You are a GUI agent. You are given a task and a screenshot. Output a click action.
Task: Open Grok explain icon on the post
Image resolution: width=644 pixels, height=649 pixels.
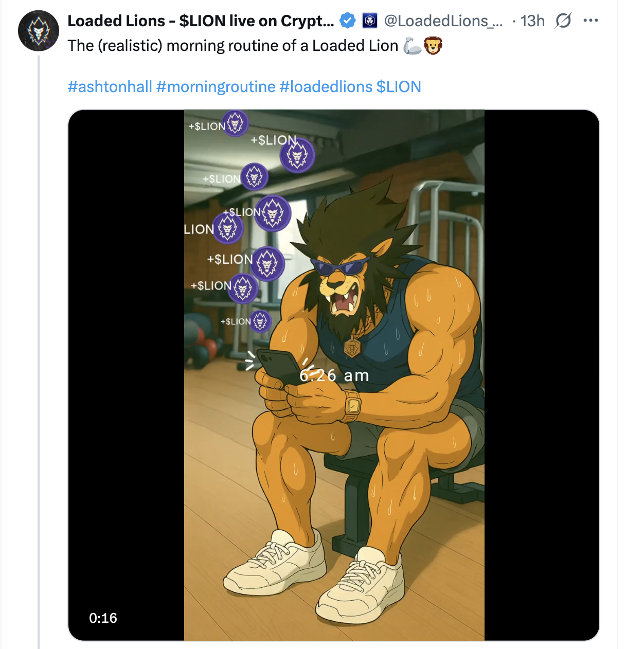pos(563,21)
